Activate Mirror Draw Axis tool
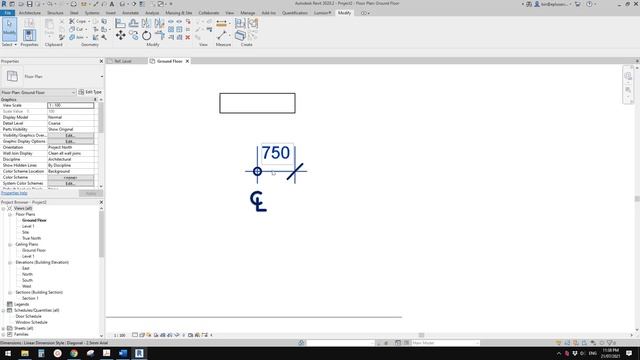640x360 pixels. [159, 23]
